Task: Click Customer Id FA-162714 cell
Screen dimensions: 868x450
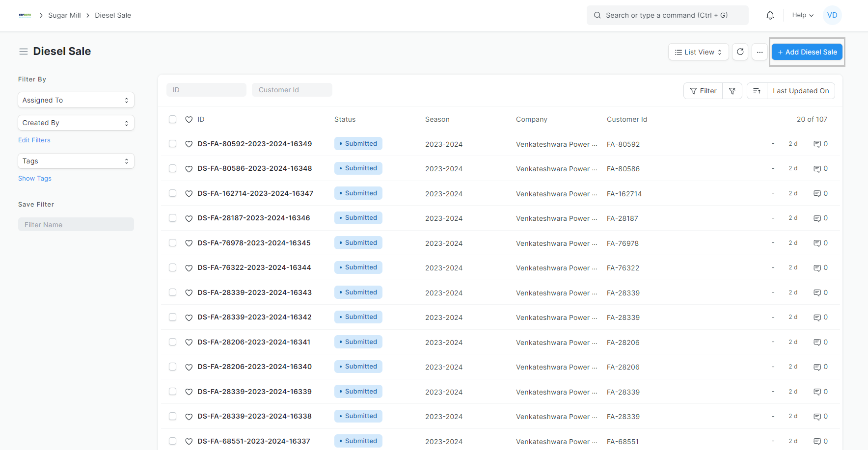Action: pos(624,194)
